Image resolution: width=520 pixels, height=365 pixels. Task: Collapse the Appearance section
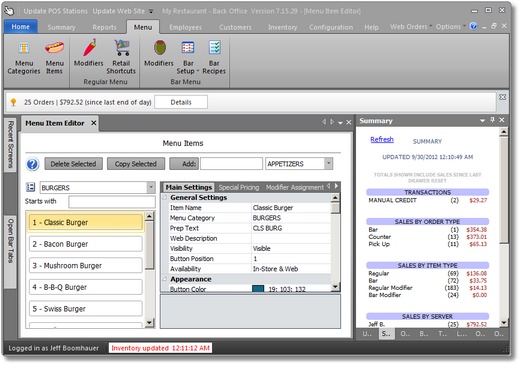(165, 279)
